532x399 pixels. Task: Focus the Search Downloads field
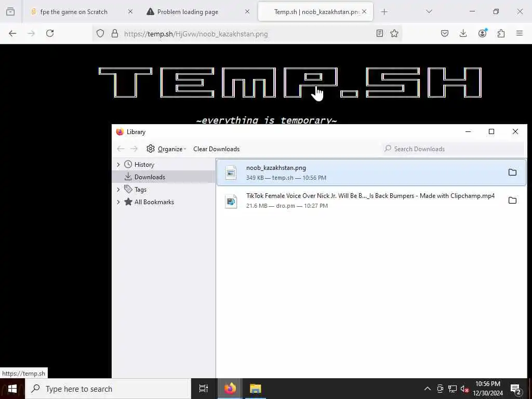tap(453, 149)
